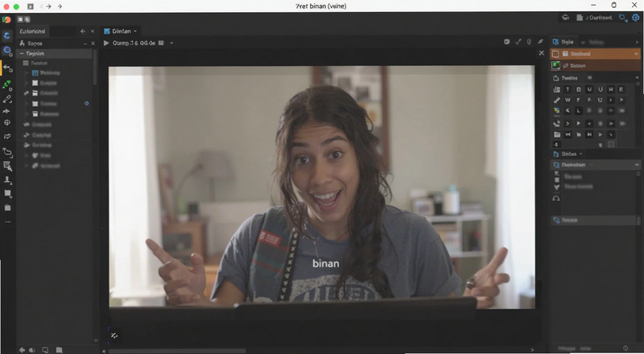Viewport: 644px width, 354px height.
Task: Collapse the Tigbion tree section
Action: pos(22,53)
